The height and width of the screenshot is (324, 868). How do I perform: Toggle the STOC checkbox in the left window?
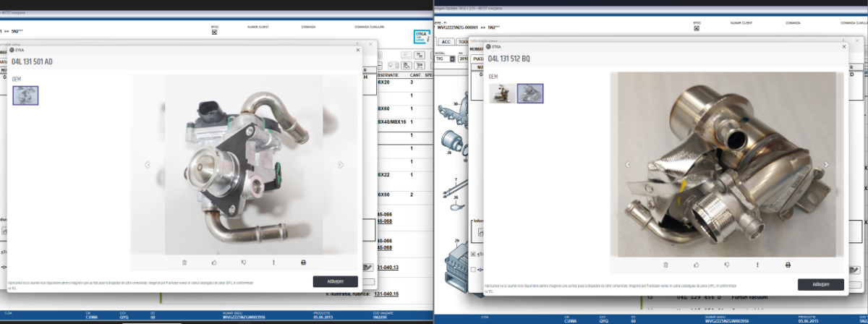click(x=215, y=32)
